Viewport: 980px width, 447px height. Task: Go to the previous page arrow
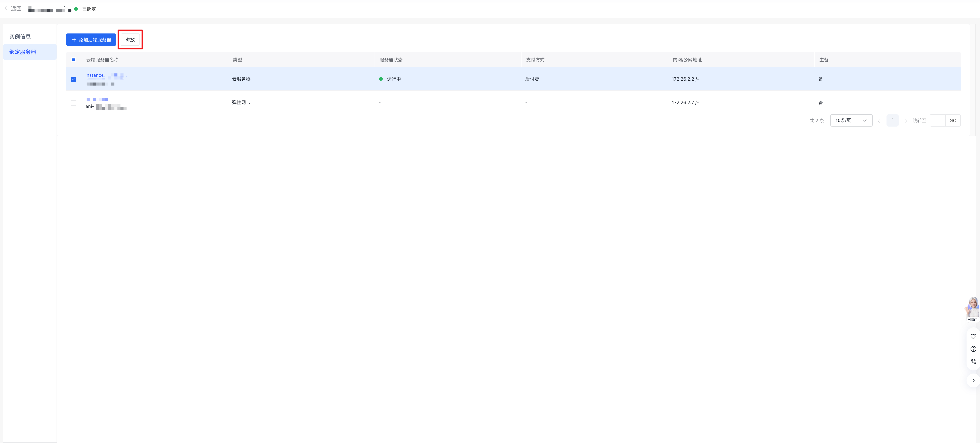878,121
